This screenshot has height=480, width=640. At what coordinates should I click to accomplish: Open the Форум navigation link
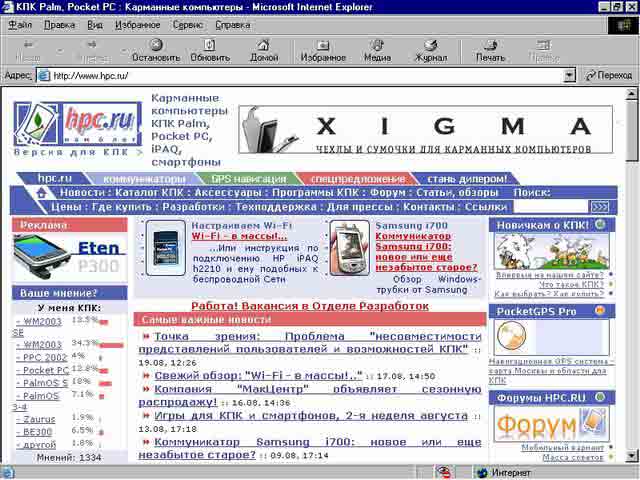click(388, 193)
